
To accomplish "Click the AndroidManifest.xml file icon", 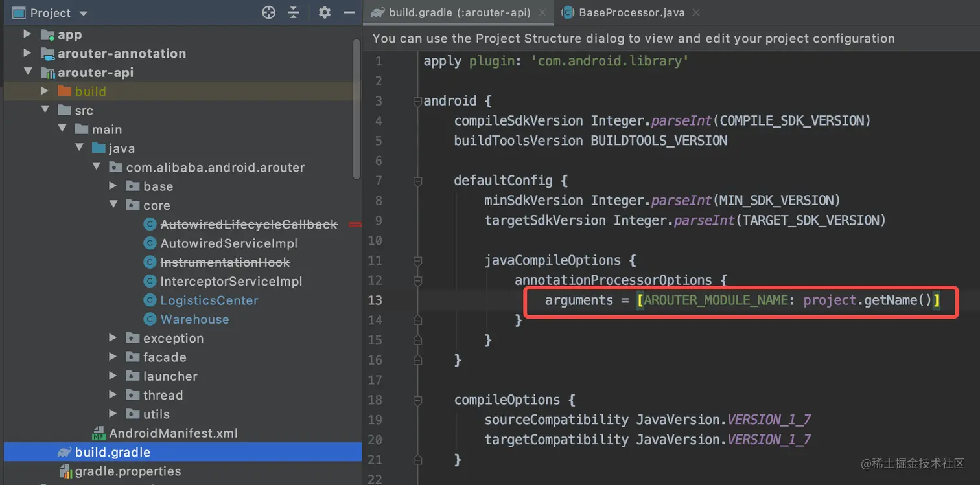I will click(x=99, y=433).
